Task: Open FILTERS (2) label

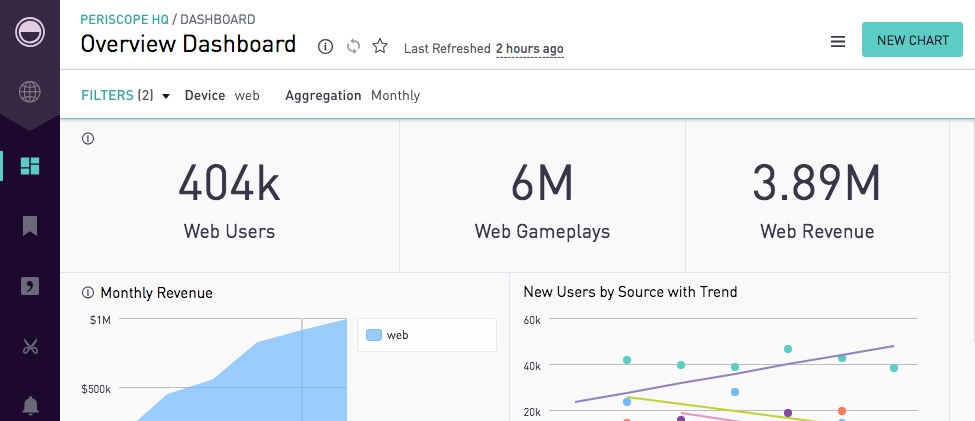Action: (x=117, y=95)
